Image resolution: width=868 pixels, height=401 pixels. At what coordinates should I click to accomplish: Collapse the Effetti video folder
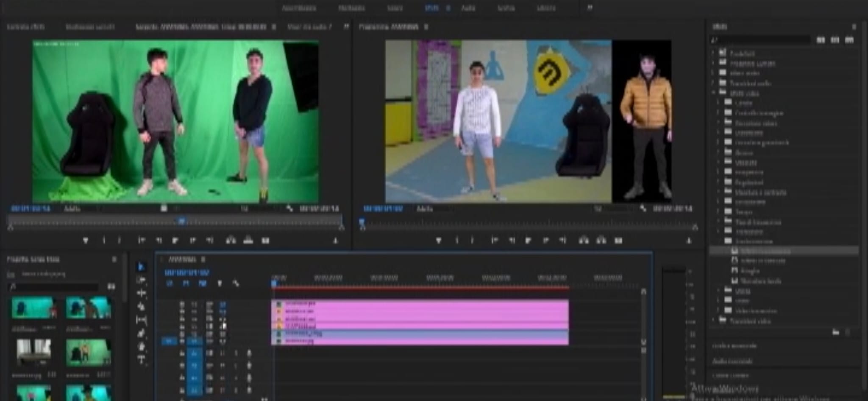[x=713, y=93]
